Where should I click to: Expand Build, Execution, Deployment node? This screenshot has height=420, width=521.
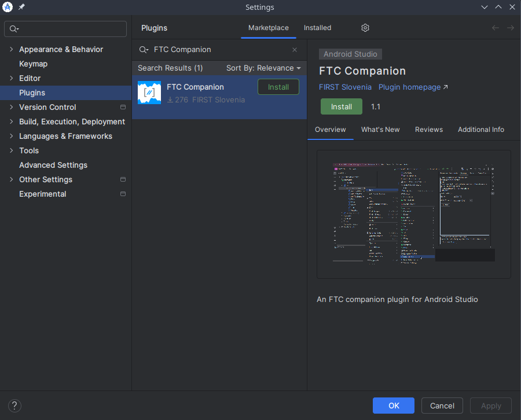point(12,121)
